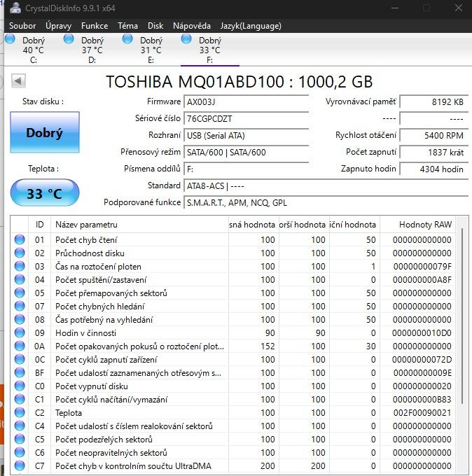Click status icon of Čas na roztočení ploten

[20, 266]
